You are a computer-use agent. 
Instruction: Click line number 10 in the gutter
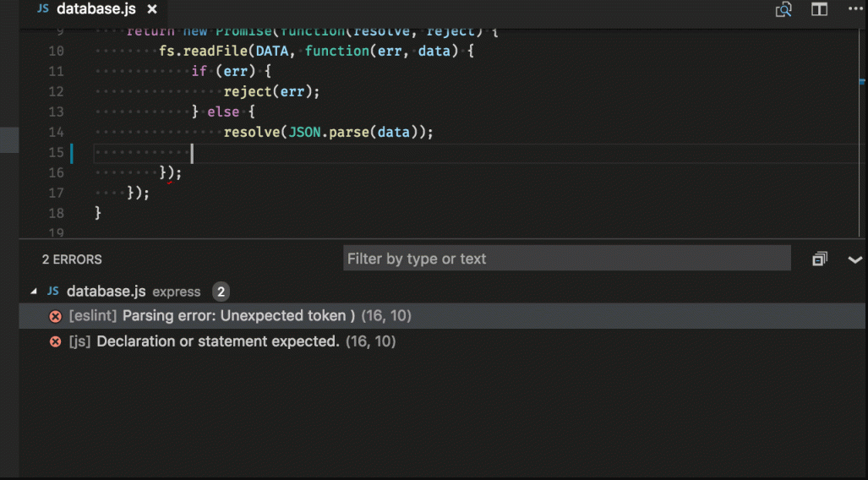[x=57, y=51]
